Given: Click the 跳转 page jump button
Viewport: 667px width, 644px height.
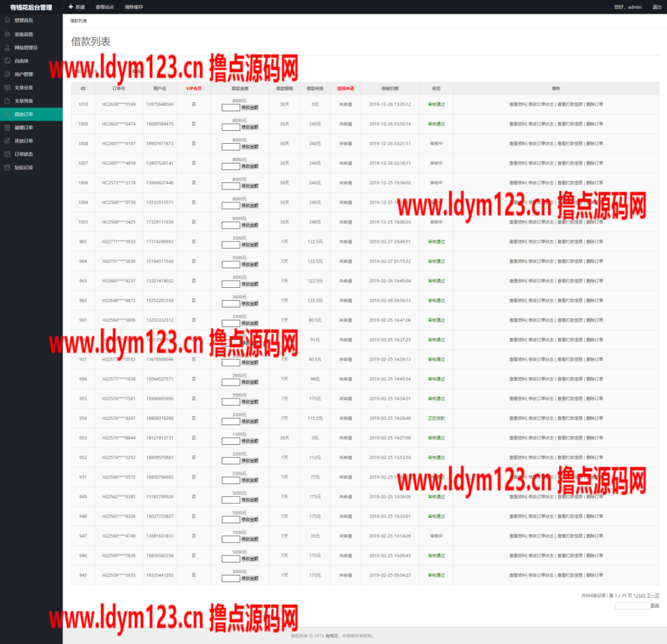Looking at the screenshot, I should pos(655,606).
